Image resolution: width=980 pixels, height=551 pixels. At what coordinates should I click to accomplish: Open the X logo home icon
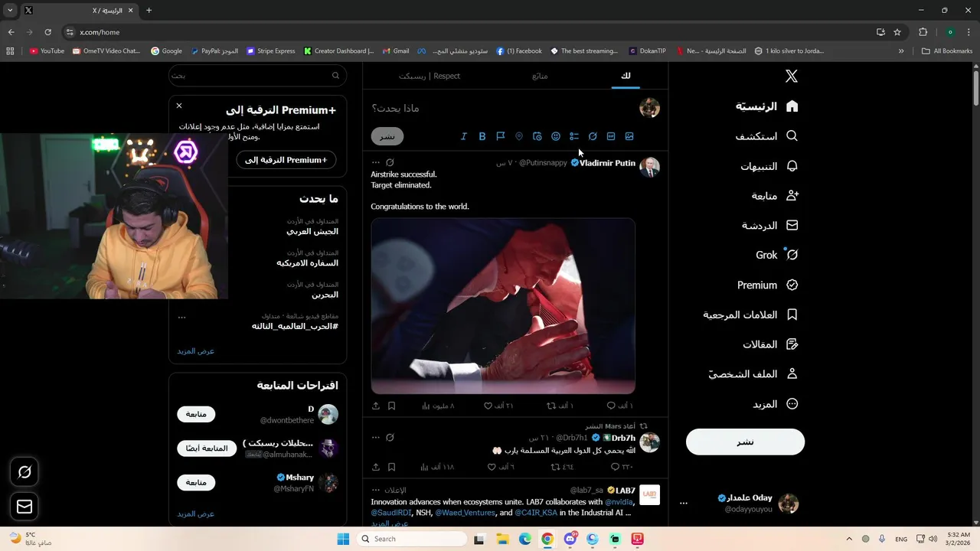coord(792,76)
